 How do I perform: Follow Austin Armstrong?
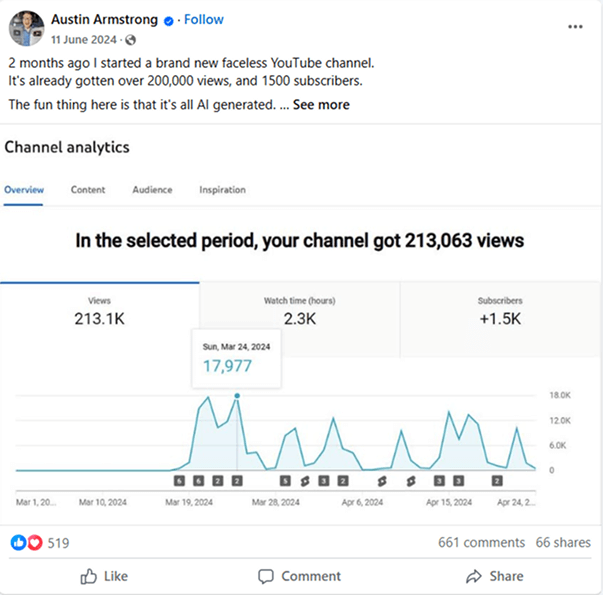click(x=203, y=20)
